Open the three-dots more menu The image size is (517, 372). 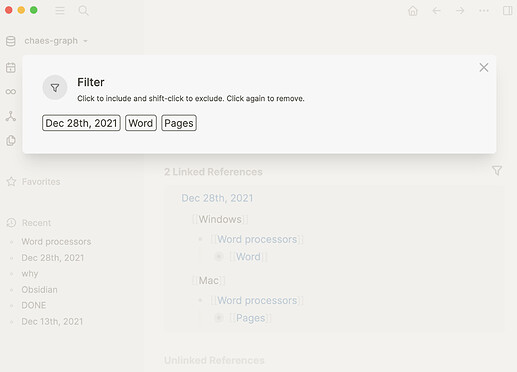tap(484, 11)
